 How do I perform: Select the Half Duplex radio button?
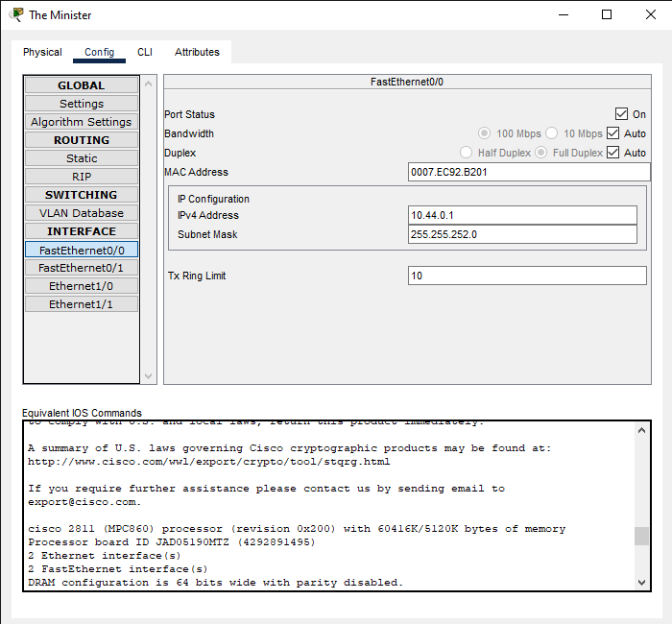(x=466, y=152)
